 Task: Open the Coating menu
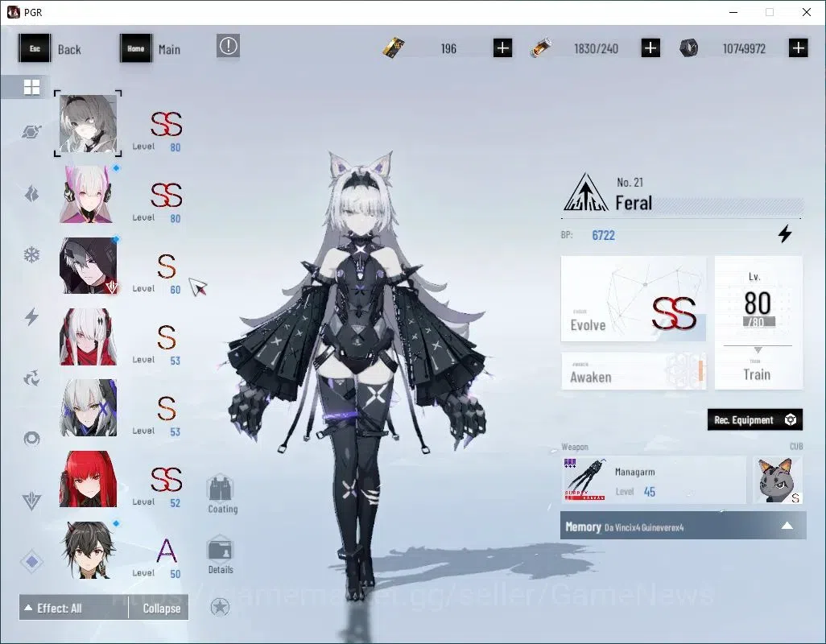[x=221, y=493]
